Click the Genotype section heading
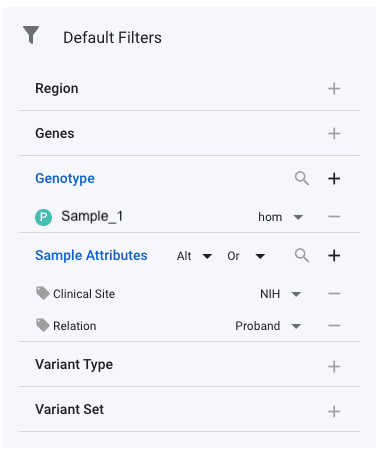 click(65, 179)
